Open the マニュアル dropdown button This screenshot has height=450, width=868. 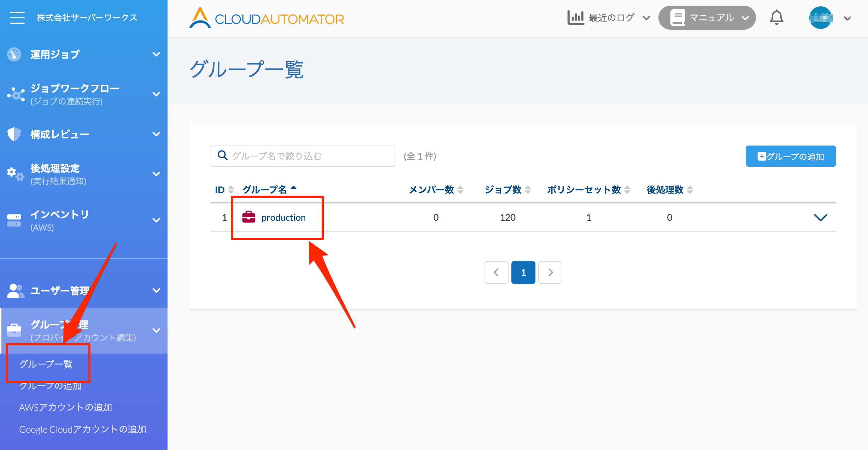[707, 18]
